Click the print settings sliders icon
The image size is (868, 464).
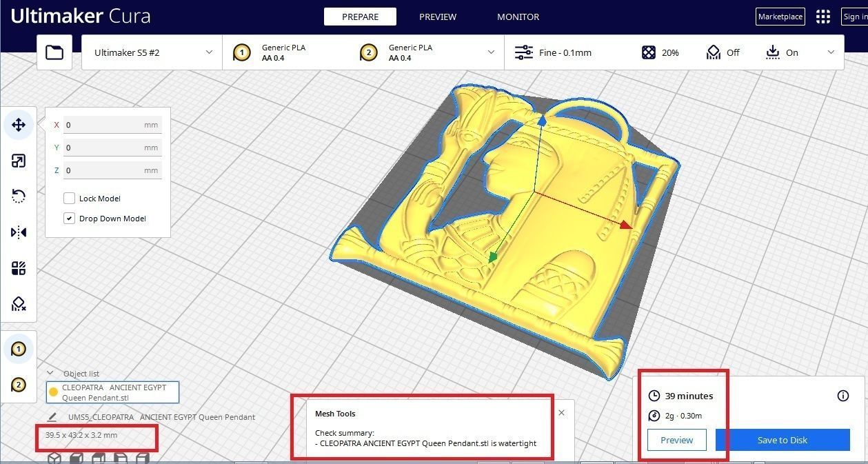coord(524,52)
